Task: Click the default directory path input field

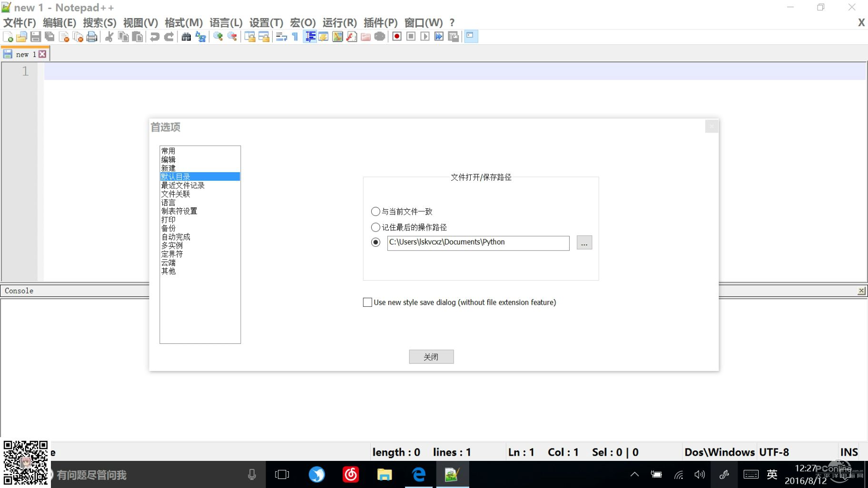Action: click(x=477, y=243)
